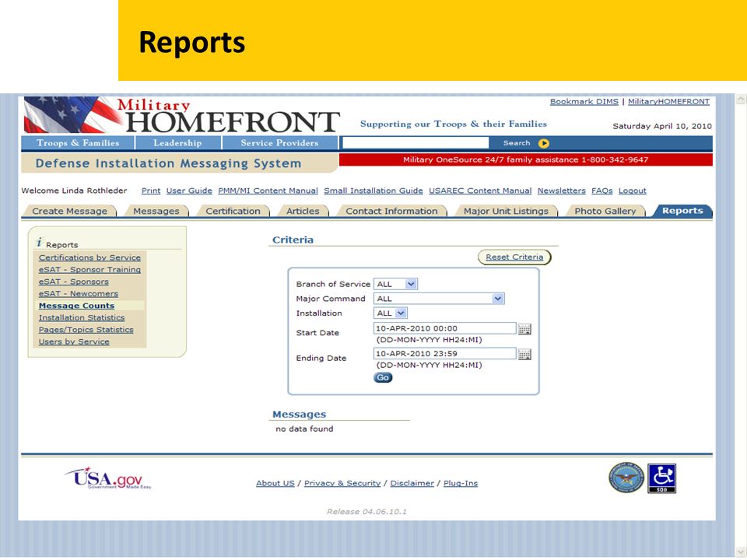The image size is (747, 560).
Task: Select the Reports tab
Action: (x=682, y=211)
